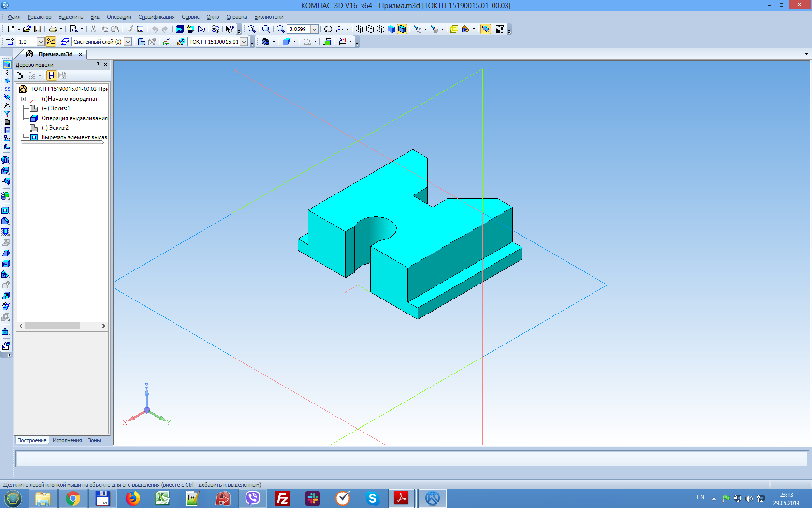Click the Save document toolbar icon

point(38,29)
